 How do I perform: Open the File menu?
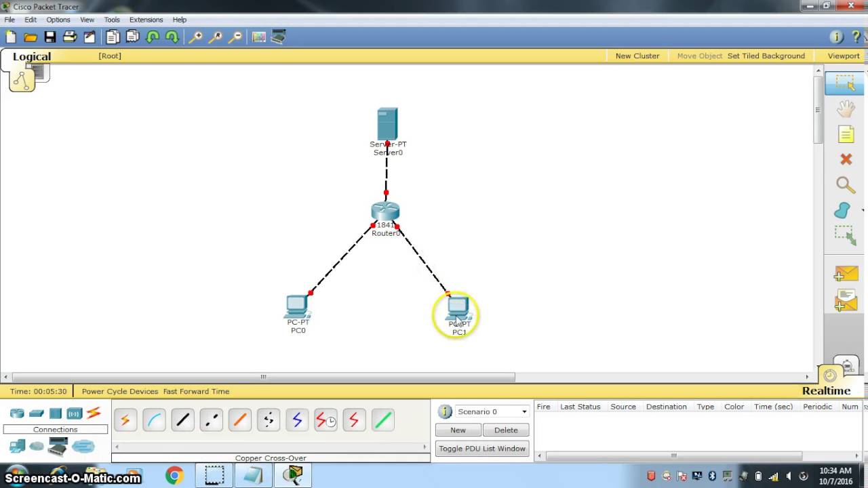(9, 20)
